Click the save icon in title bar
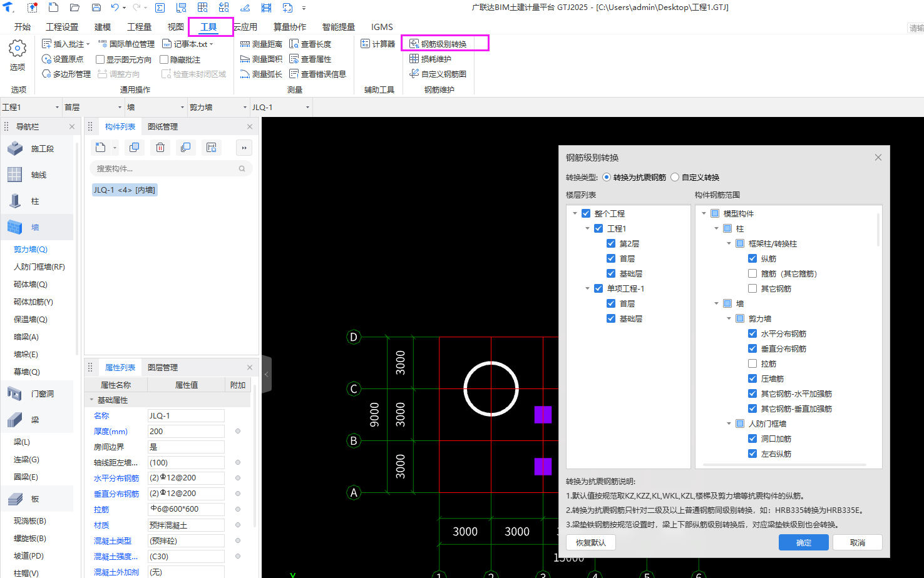 click(x=96, y=8)
